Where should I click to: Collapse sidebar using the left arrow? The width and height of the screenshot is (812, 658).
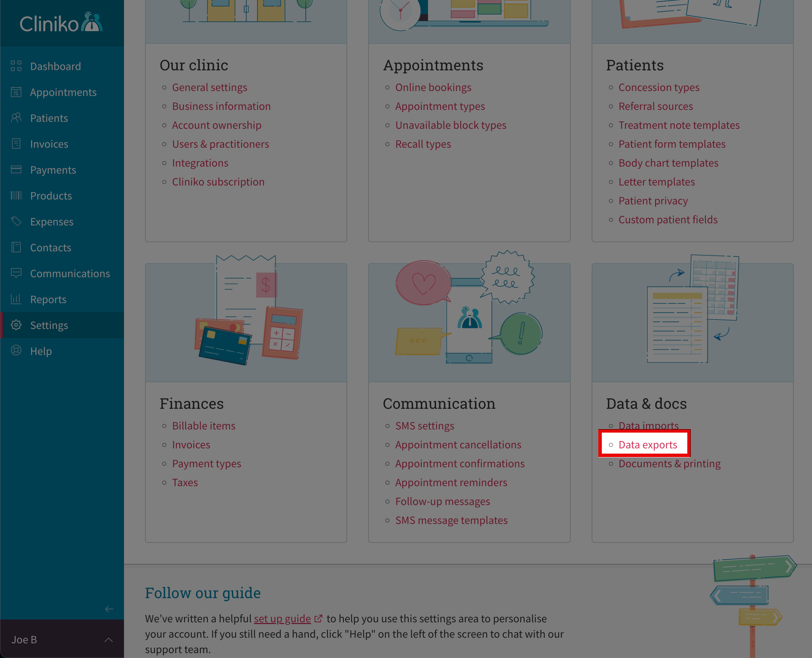click(x=109, y=609)
